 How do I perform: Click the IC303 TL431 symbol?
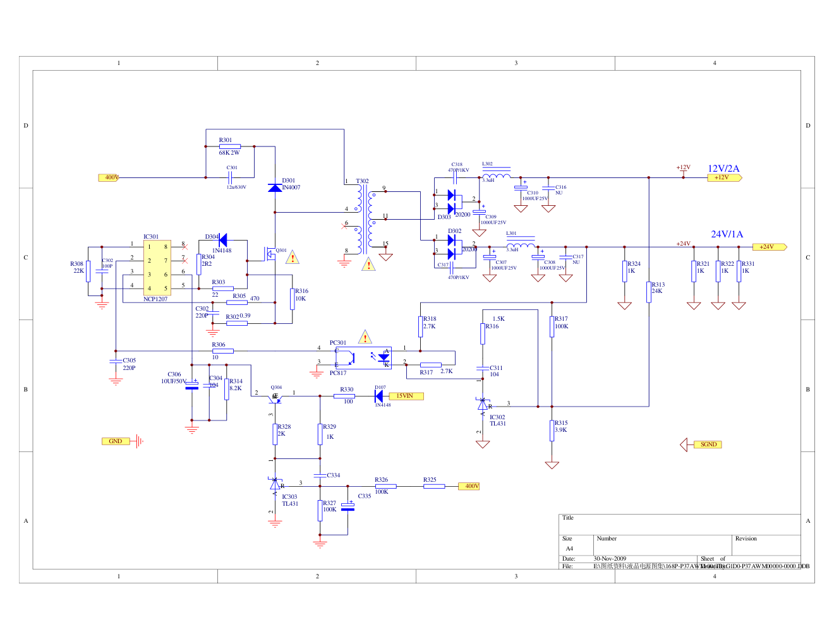275,484
